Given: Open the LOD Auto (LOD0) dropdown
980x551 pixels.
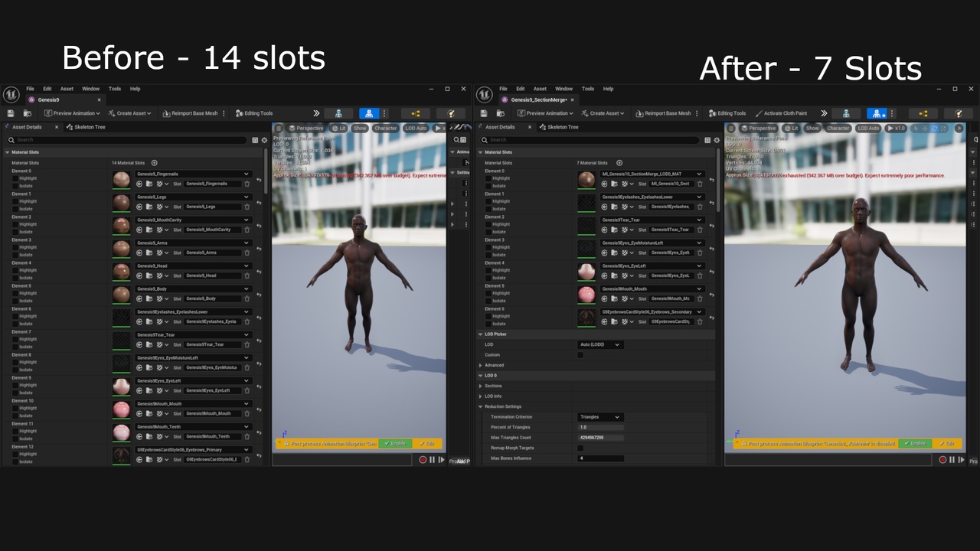Looking at the screenshot, I should pyautogui.click(x=600, y=344).
